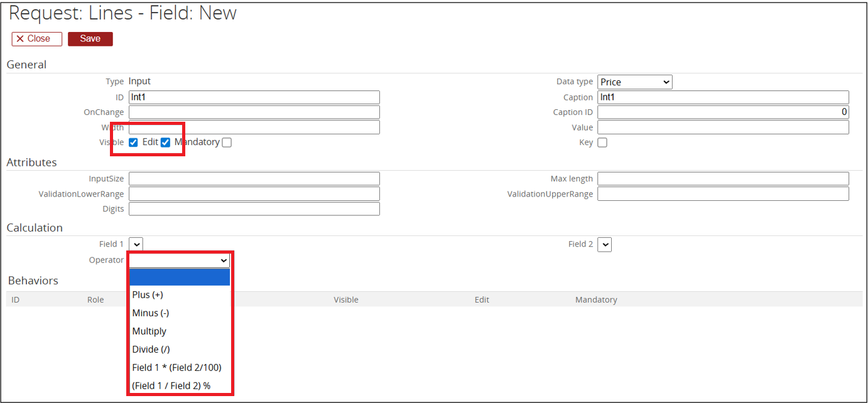
Task: Tick the Key checkbox
Action: [x=602, y=142]
